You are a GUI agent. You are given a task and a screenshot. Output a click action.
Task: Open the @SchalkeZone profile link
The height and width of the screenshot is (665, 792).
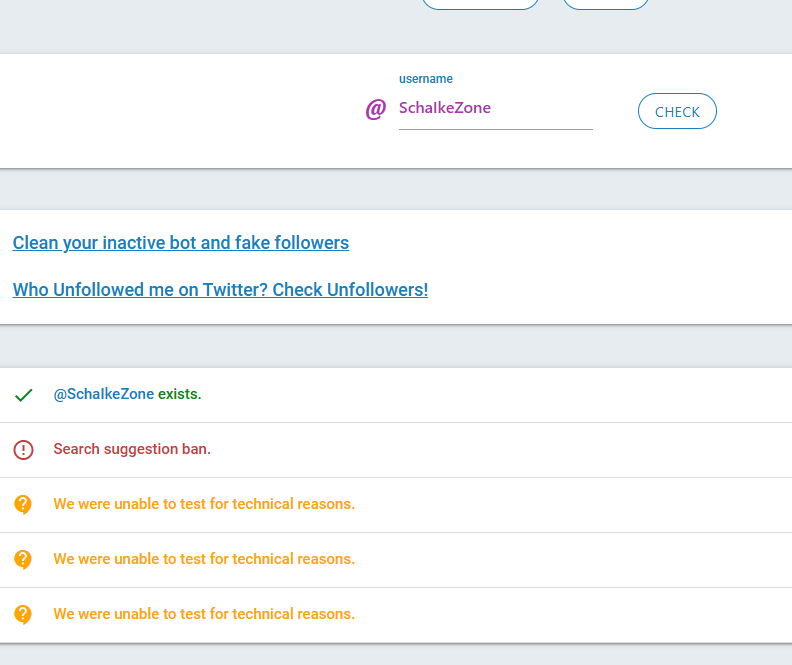point(104,394)
